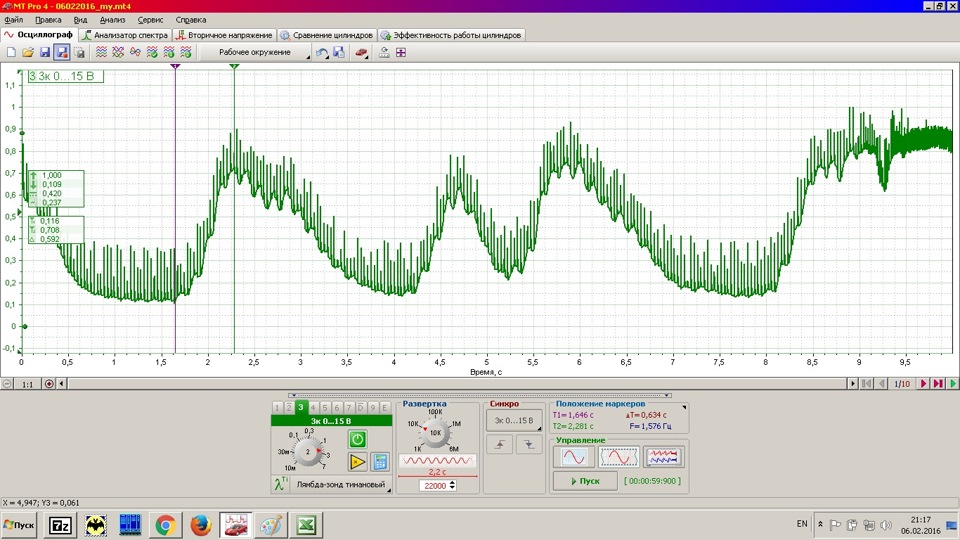Viewport: 960px width, 540px height.
Task: Click the Пуск start acquisition button
Action: coord(585,481)
